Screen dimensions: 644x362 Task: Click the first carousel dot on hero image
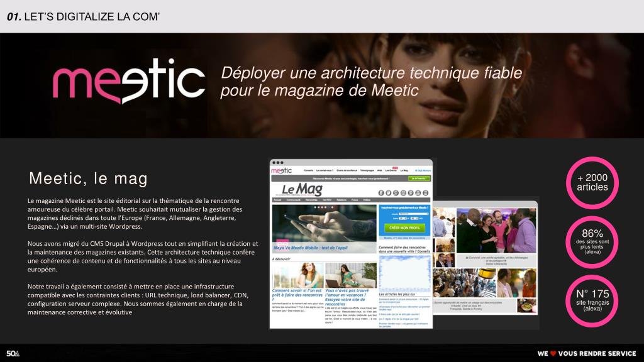315,207
